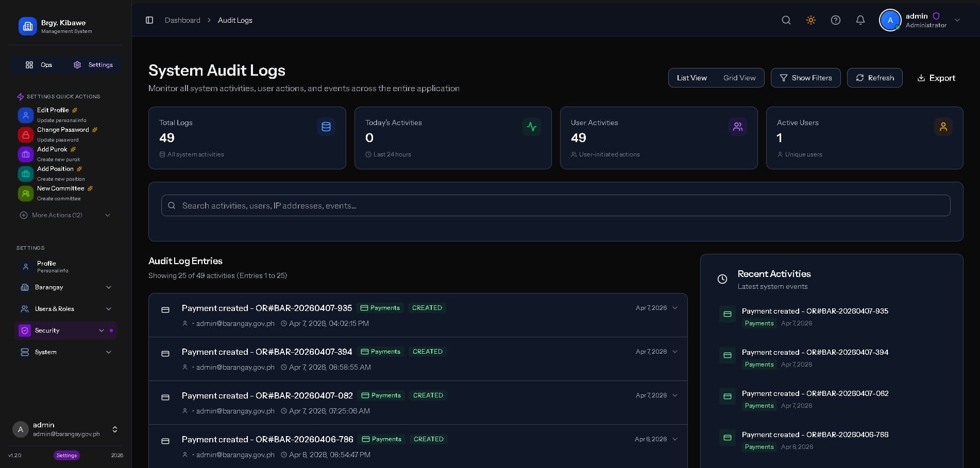Click the card icon of entry OR#BAR-20260407-394
Image resolution: width=980 pixels, height=468 pixels.
(x=165, y=354)
